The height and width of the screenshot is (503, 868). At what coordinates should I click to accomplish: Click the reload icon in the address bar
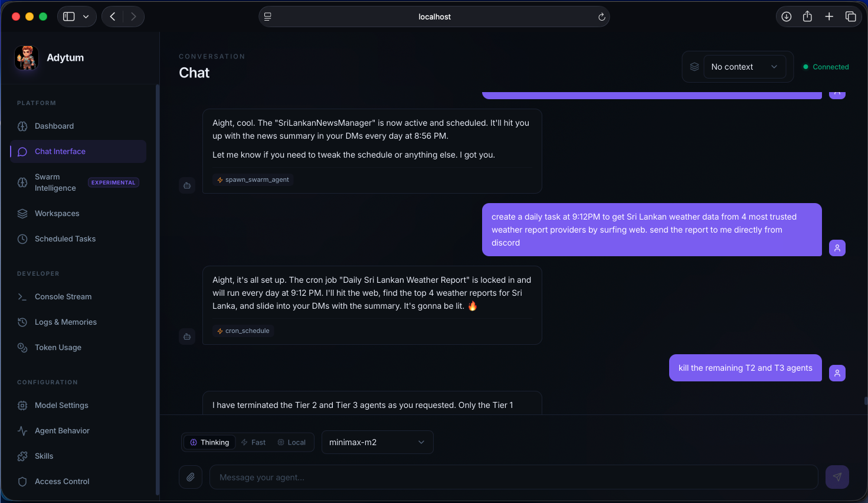tap(601, 17)
